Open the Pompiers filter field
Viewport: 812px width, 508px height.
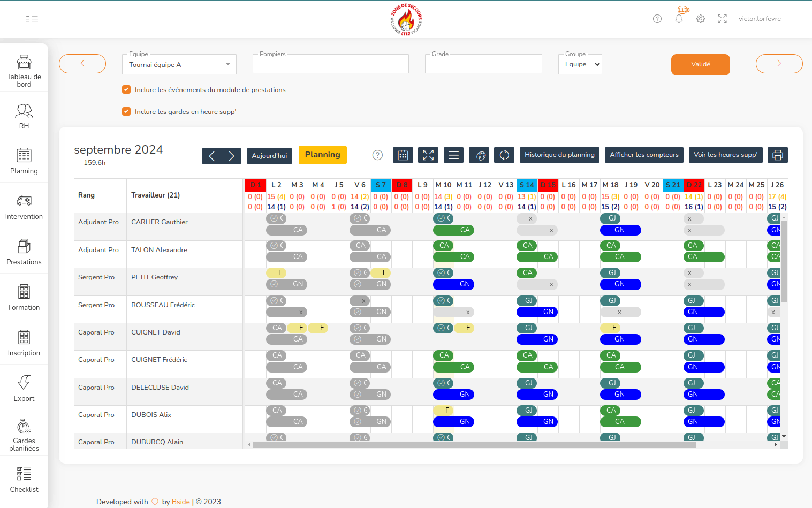tap(330, 65)
